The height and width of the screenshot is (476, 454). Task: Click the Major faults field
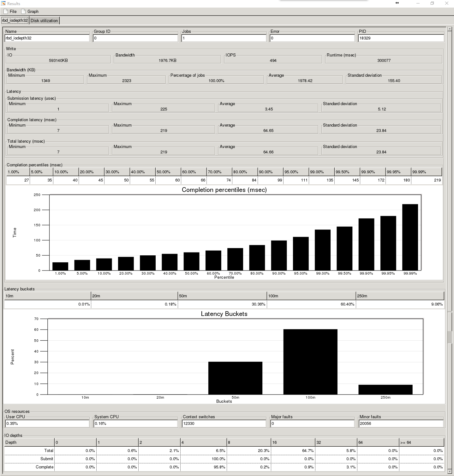click(313, 423)
